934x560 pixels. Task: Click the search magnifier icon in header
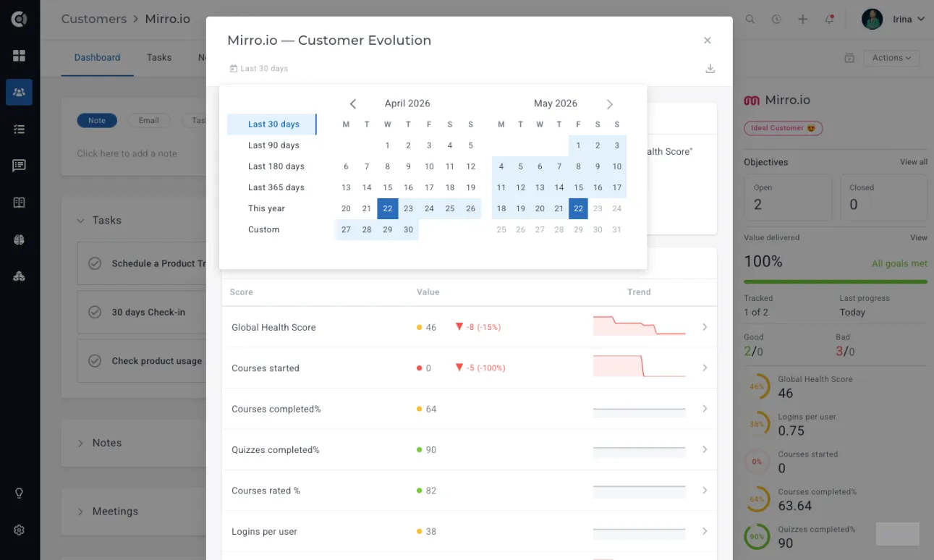750,20
